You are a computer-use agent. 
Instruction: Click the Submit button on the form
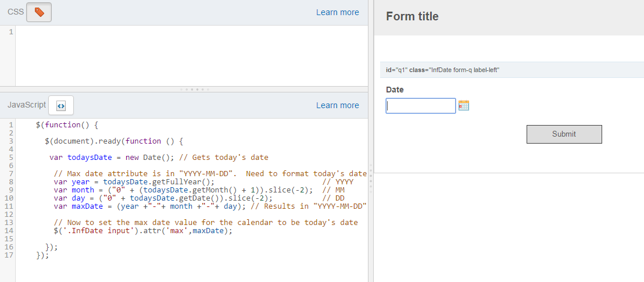point(564,134)
